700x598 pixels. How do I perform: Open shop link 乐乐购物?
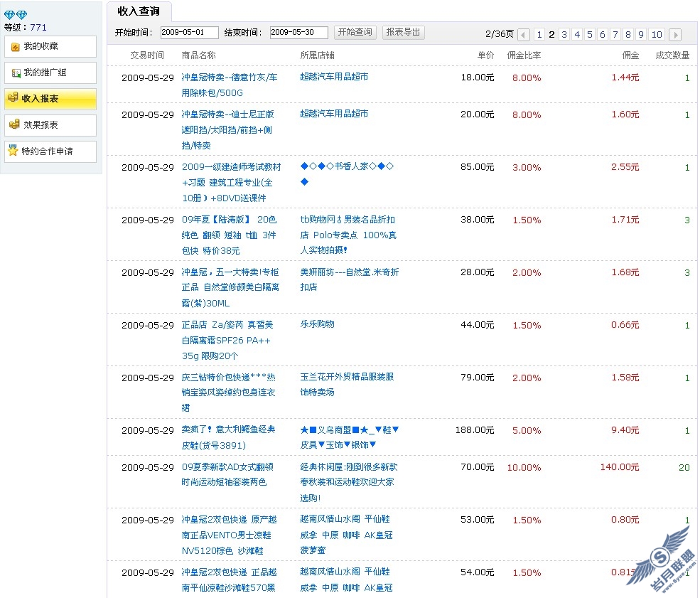pyautogui.click(x=317, y=324)
